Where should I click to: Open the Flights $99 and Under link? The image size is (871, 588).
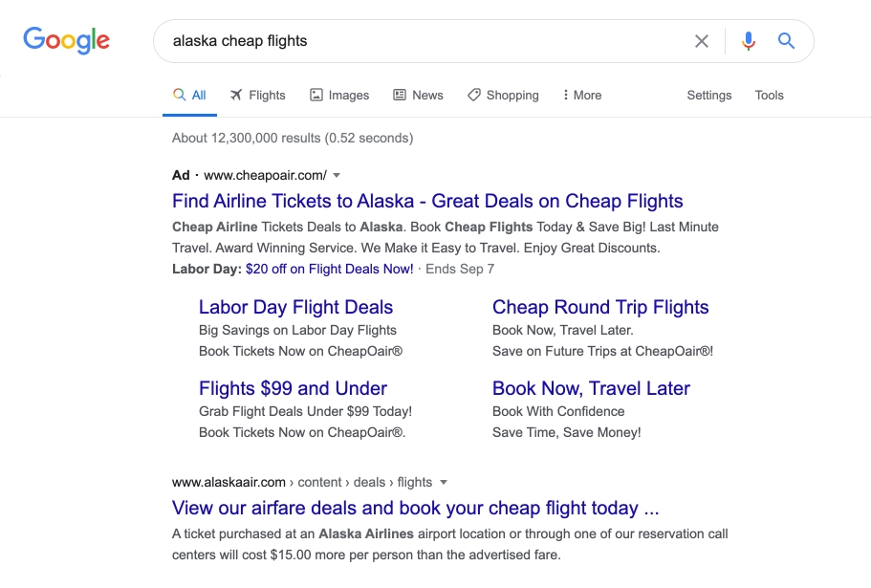click(293, 388)
